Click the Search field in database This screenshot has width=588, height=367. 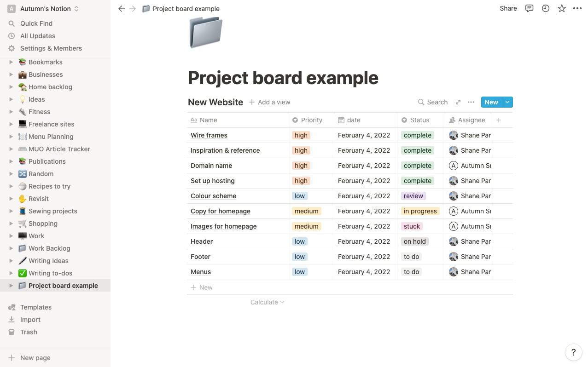[433, 102]
